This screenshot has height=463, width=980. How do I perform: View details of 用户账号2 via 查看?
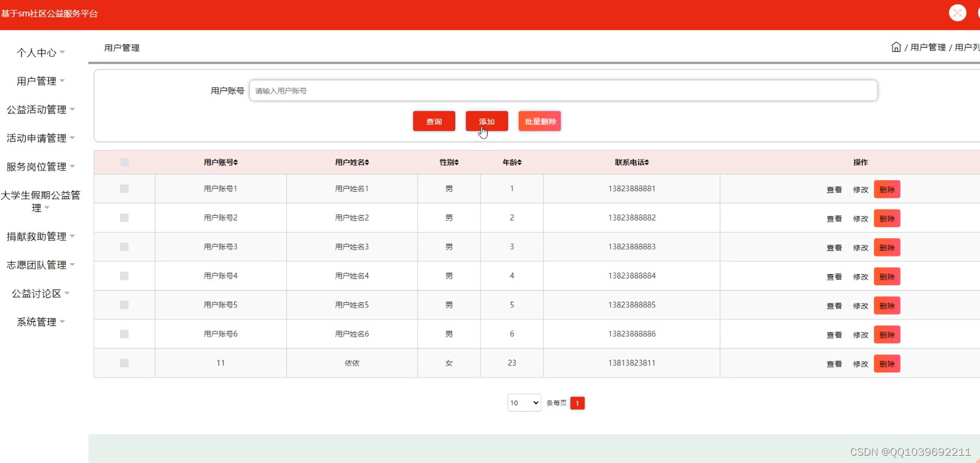(x=834, y=219)
